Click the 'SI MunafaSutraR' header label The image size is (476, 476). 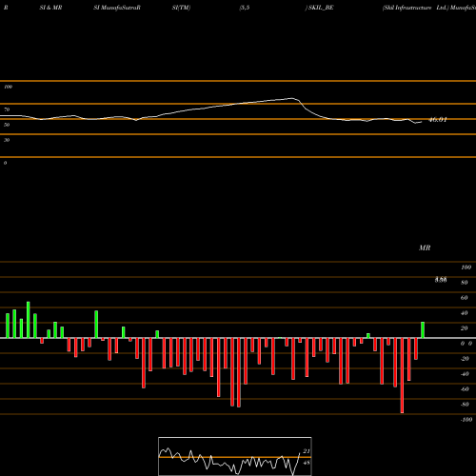point(117,8)
